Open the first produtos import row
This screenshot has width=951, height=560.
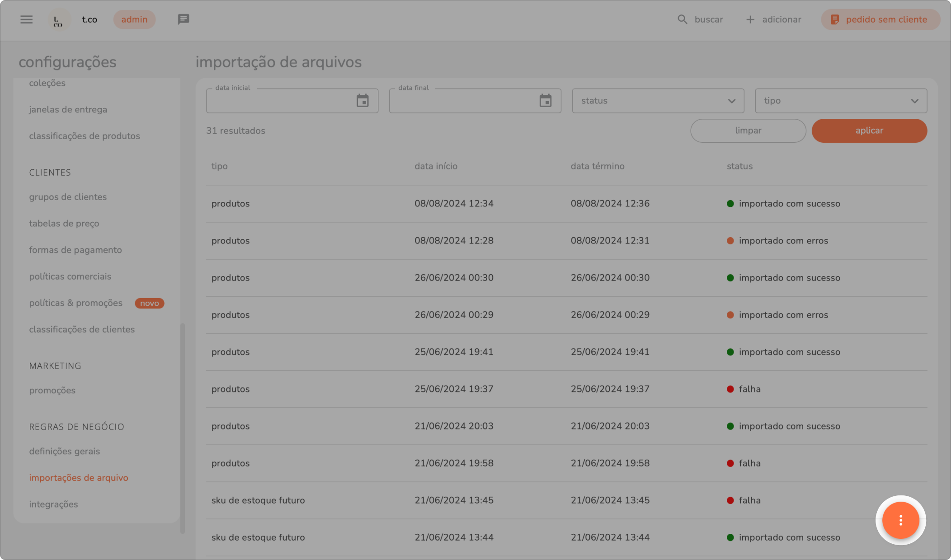pos(566,204)
